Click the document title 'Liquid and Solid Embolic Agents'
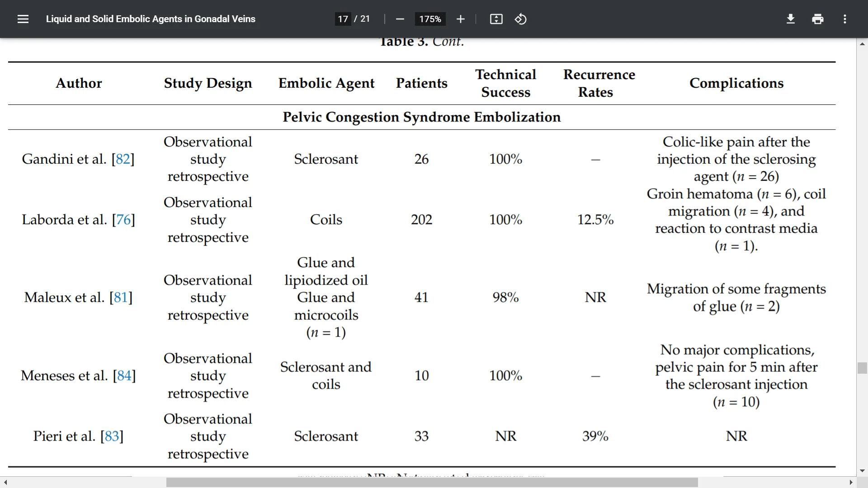868x488 pixels. tap(151, 19)
